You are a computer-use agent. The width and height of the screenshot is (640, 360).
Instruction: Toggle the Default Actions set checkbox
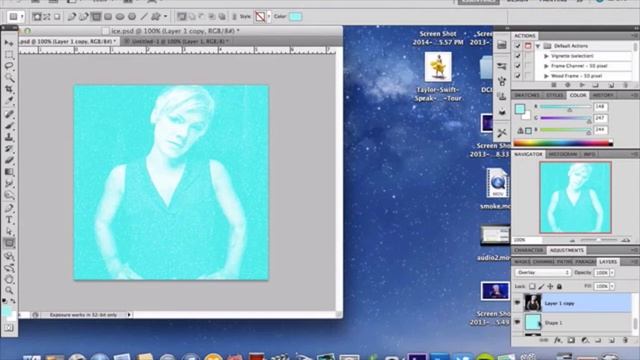click(518, 46)
